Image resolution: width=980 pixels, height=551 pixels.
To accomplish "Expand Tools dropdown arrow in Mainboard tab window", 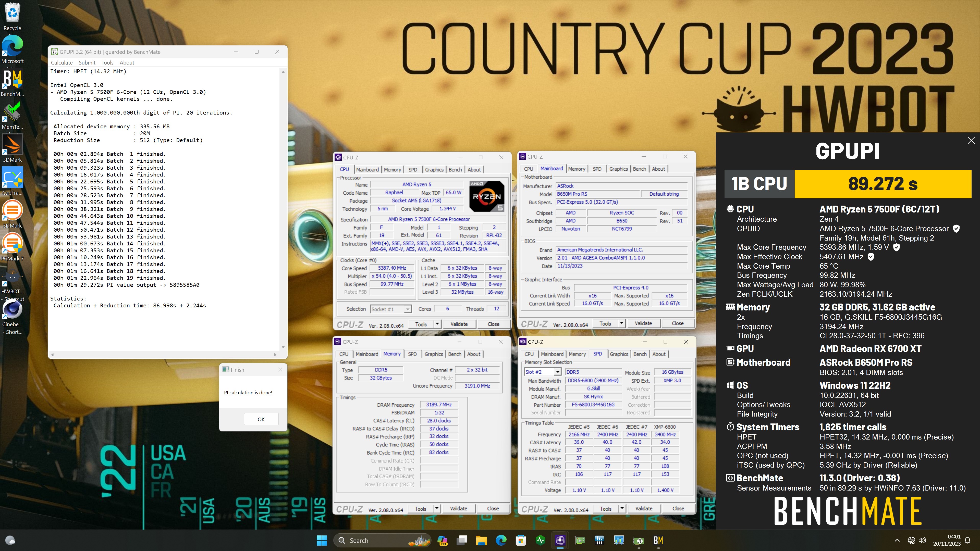I will point(621,323).
